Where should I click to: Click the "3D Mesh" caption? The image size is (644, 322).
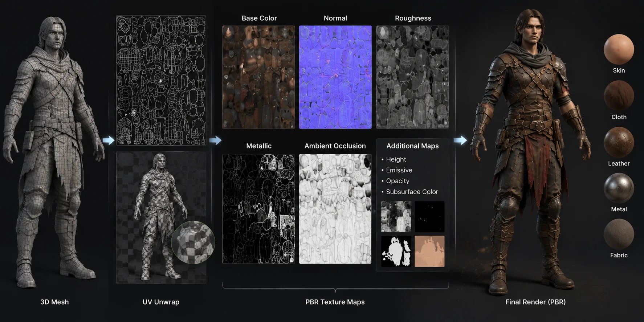(54, 302)
